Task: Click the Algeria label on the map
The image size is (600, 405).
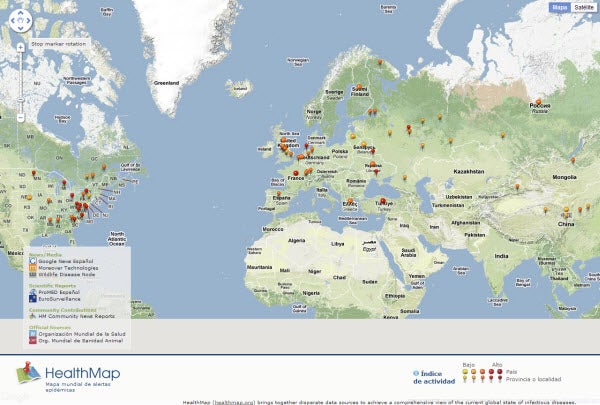Action: pyautogui.click(x=296, y=240)
